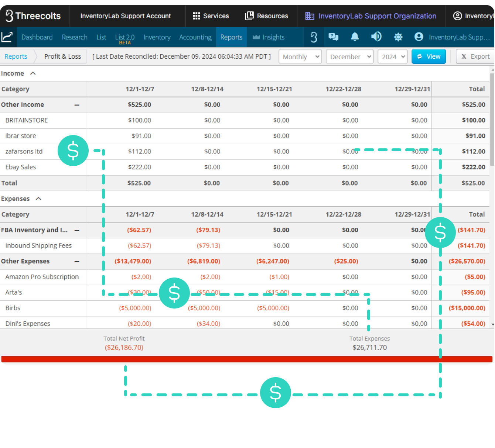
Task: Open the December month dropdown
Action: point(349,56)
